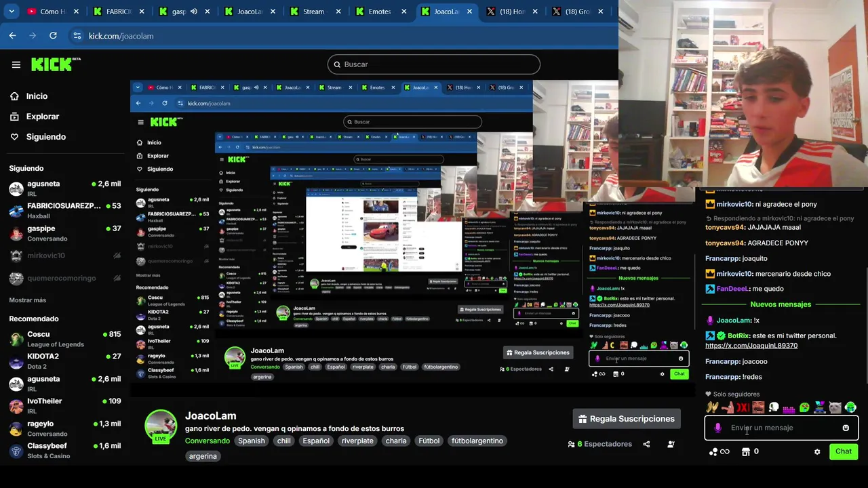
Task: Open chat settings gear icon
Action: (817, 452)
